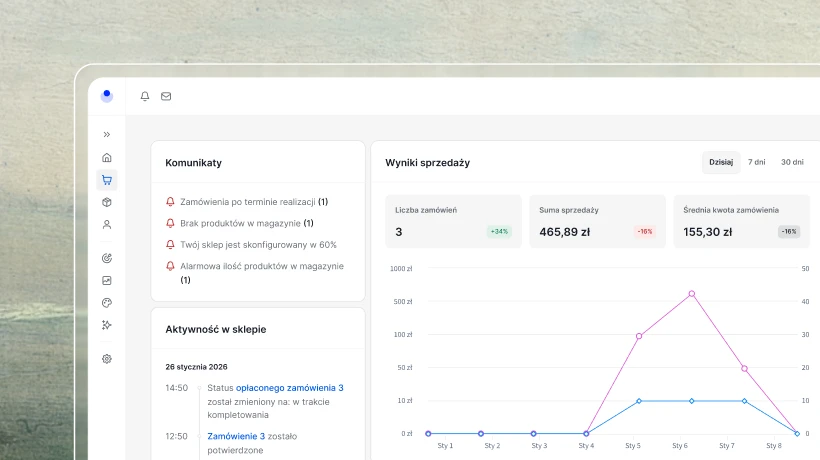Click the pink chart point at Sty 7
Viewport: 820px width, 460px height.
pyautogui.click(x=744, y=369)
